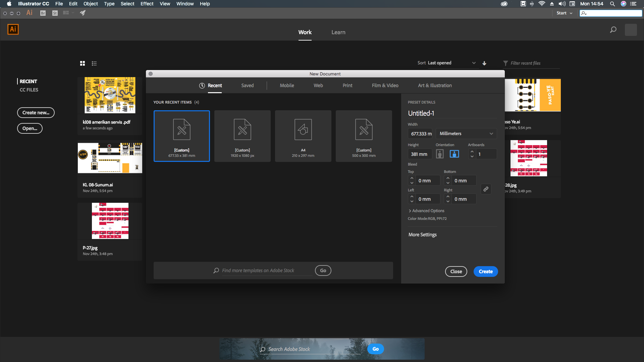Click the sort direction arrow icon
Screen dimensions: 644x362
(484, 63)
